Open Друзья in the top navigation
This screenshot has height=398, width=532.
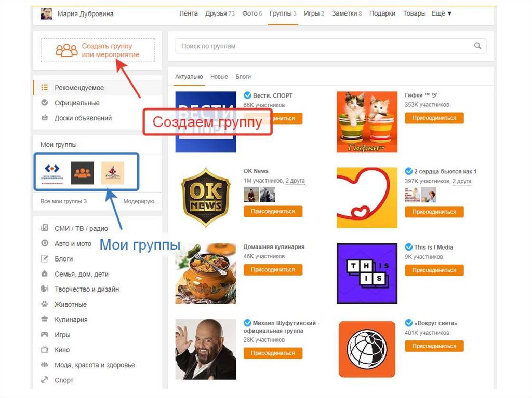click(220, 13)
